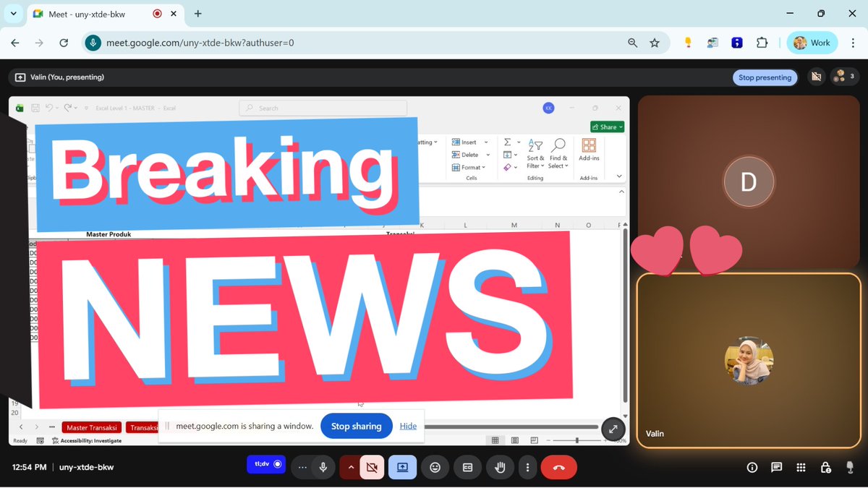Click the tl;dv recorder extension button
This screenshot has width=868, height=488.
[x=266, y=464]
